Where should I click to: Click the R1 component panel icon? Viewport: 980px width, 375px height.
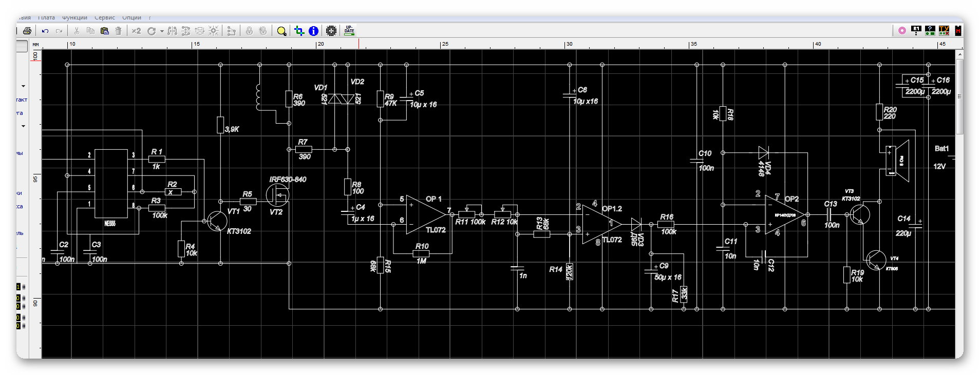(x=916, y=30)
